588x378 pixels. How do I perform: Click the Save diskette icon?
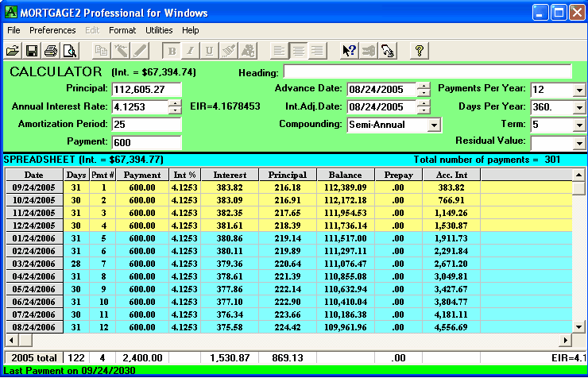(32, 51)
